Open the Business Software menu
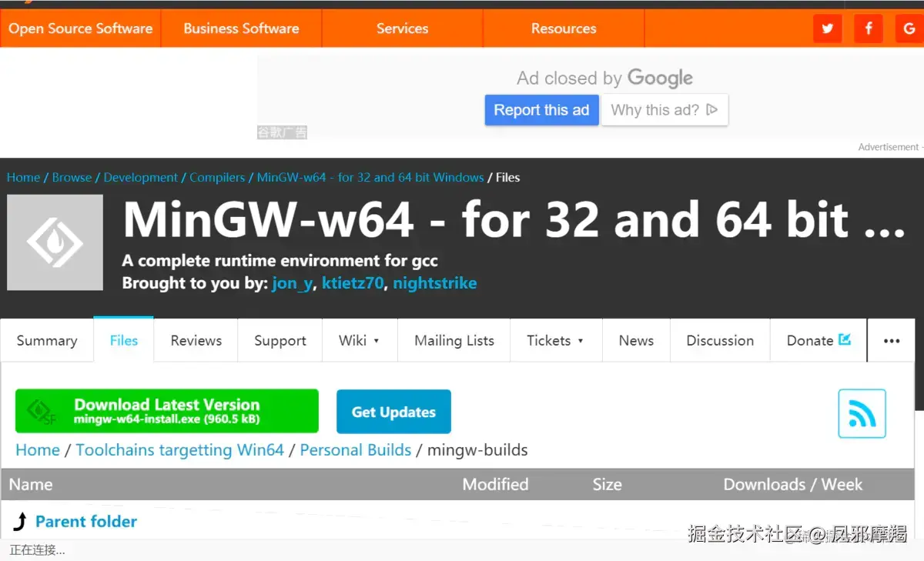Viewport: 924px width, 561px height. (241, 28)
